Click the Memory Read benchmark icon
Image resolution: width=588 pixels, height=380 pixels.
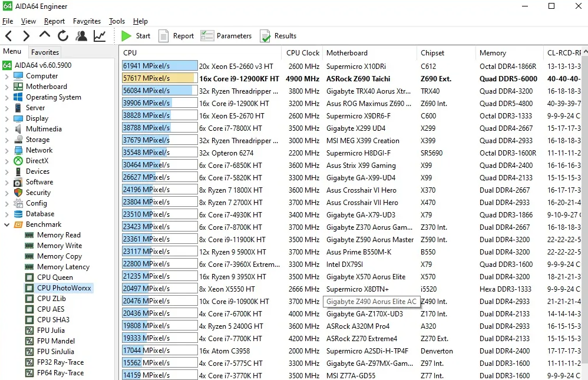point(29,235)
